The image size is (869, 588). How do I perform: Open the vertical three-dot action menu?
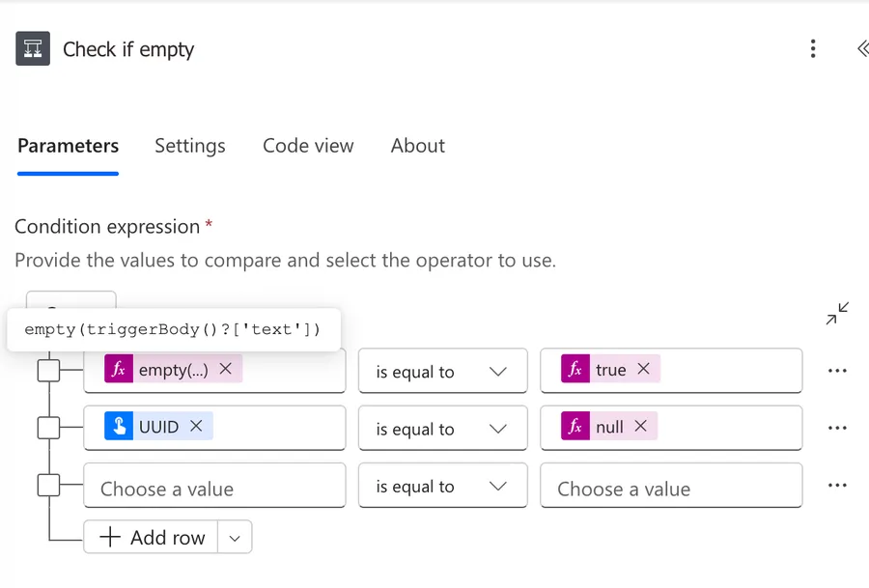(x=813, y=49)
